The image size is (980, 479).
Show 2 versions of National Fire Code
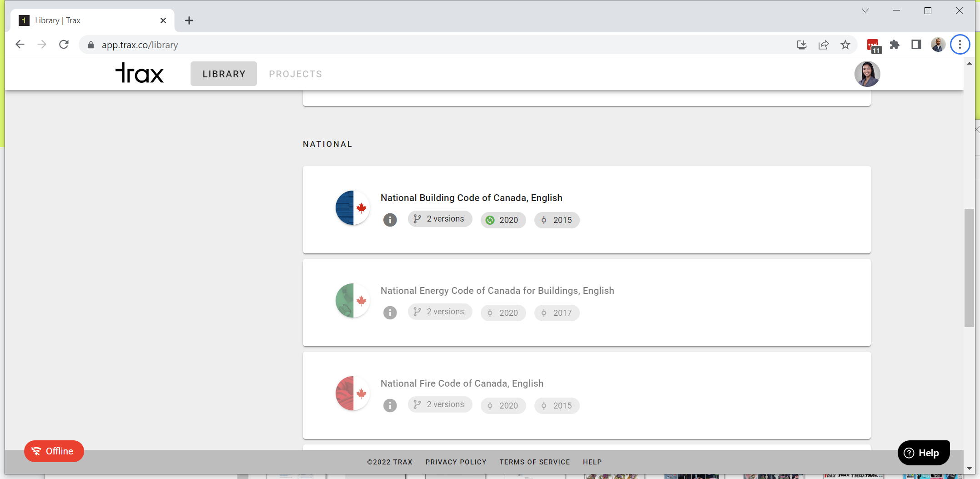point(440,405)
